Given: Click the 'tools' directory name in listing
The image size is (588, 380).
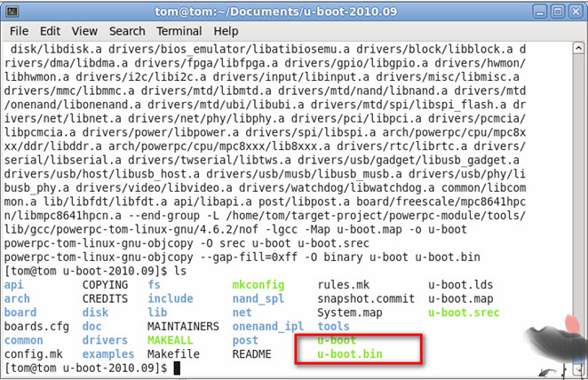Looking at the screenshot, I should pyautogui.click(x=334, y=327).
